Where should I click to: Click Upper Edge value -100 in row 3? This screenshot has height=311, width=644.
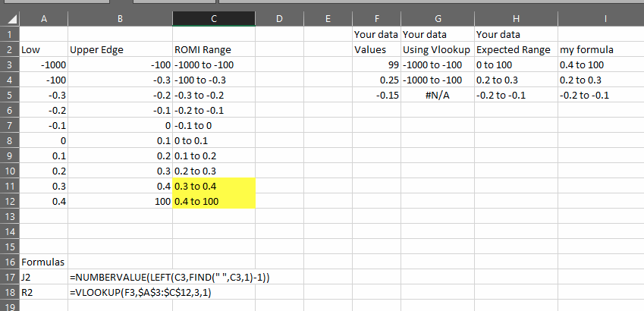click(121, 65)
